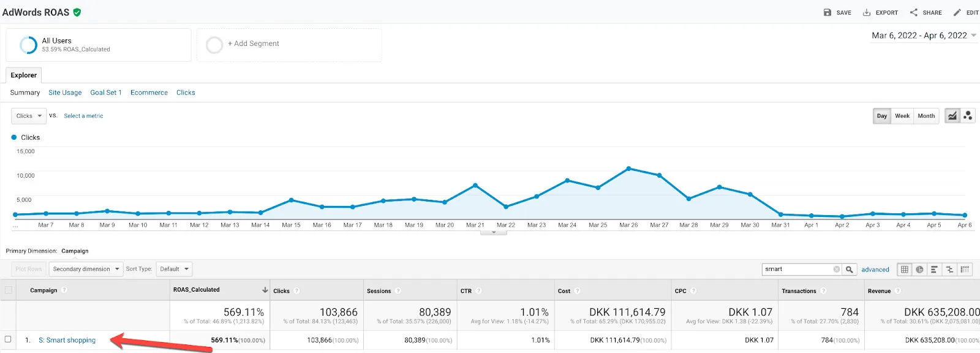Viewport: 980px width, 353px height.
Task: Open the S: Smart shopping campaign link
Action: tap(67, 340)
